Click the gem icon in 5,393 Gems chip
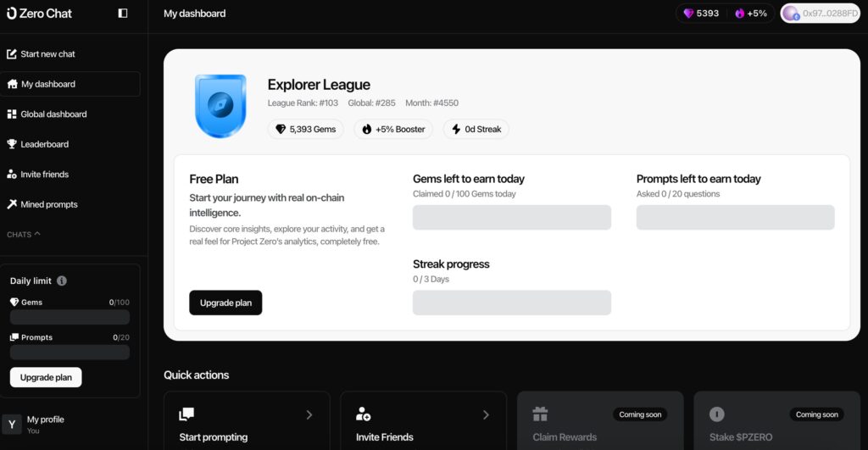Viewport: 868px width, 450px height. coord(281,129)
